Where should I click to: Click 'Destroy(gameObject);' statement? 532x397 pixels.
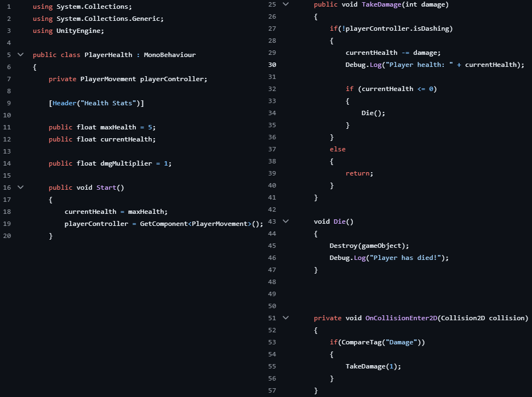click(369, 246)
